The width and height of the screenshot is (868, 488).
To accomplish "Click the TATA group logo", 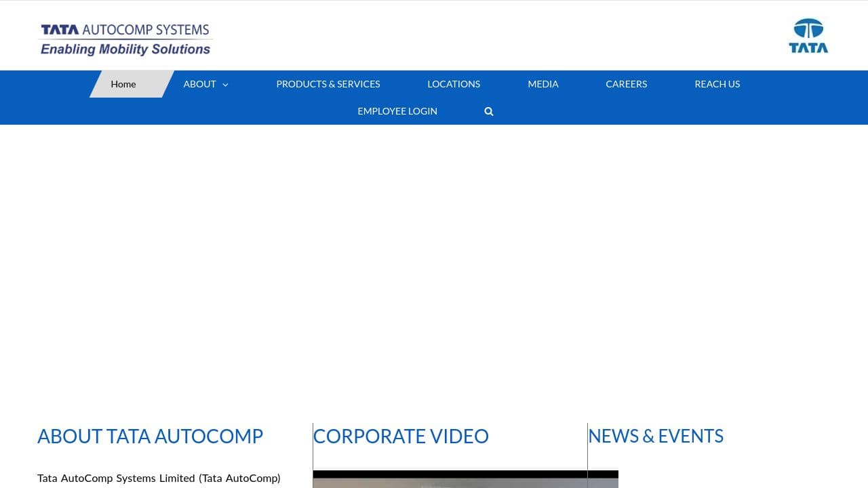I will pos(808,36).
